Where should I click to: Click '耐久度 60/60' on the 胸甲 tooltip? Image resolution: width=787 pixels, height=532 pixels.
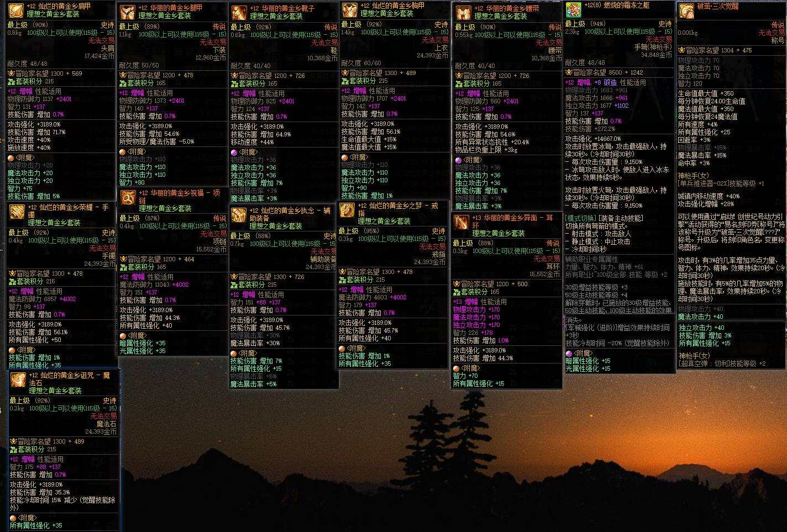point(360,63)
